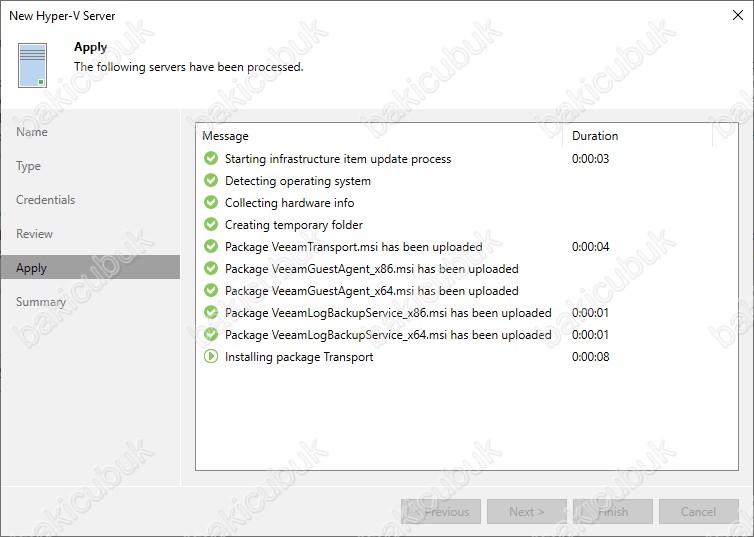Image resolution: width=754 pixels, height=537 pixels.
Task: Click duration 0:00:01 of VeeamLogBackupService_x64.msi row
Action: (x=591, y=335)
